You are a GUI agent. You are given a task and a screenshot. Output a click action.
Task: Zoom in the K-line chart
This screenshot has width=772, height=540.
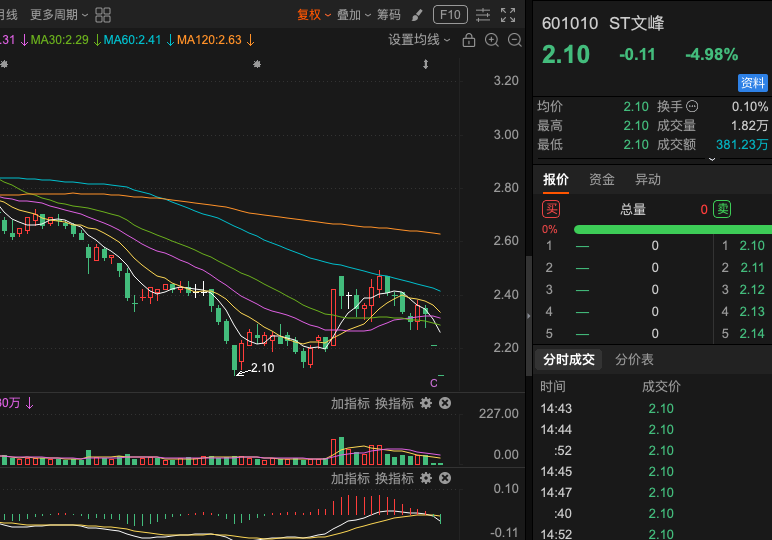pyautogui.click(x=492, y=40)
